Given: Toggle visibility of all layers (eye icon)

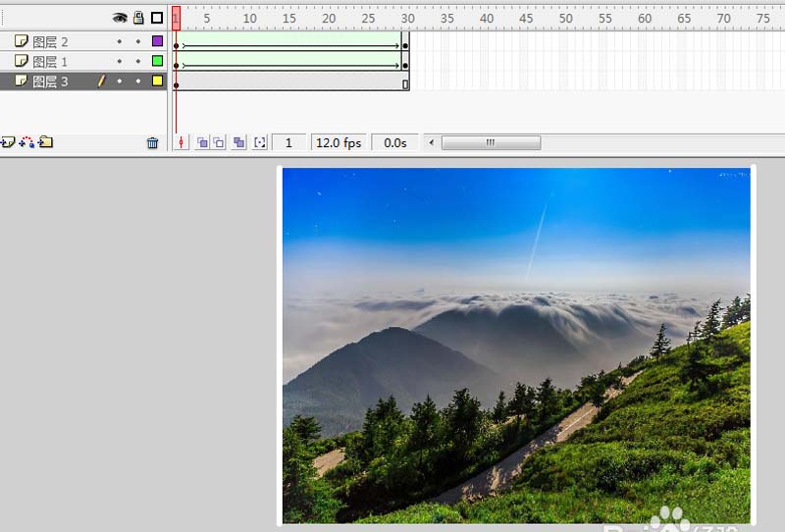Looking at the screenshot, I should [x=120, y=18].
